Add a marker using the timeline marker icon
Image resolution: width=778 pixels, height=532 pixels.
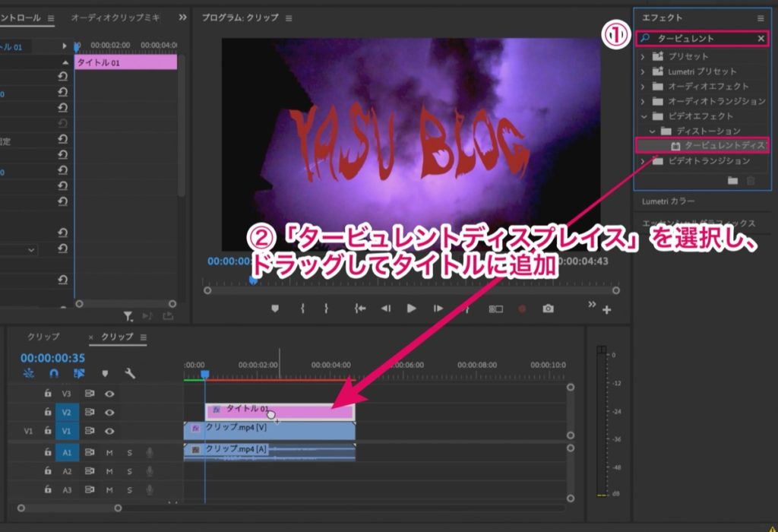pos(105,373)
